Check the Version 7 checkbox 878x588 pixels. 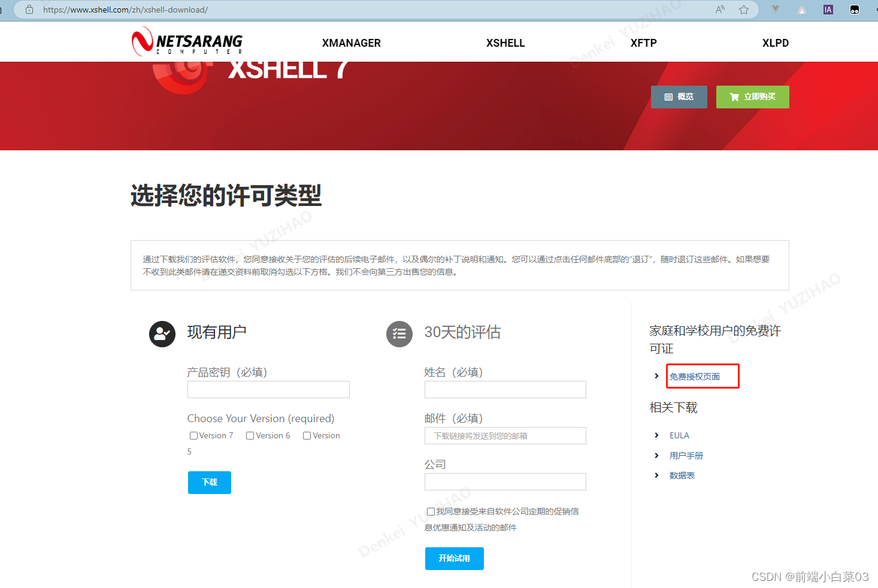[193, 435]
